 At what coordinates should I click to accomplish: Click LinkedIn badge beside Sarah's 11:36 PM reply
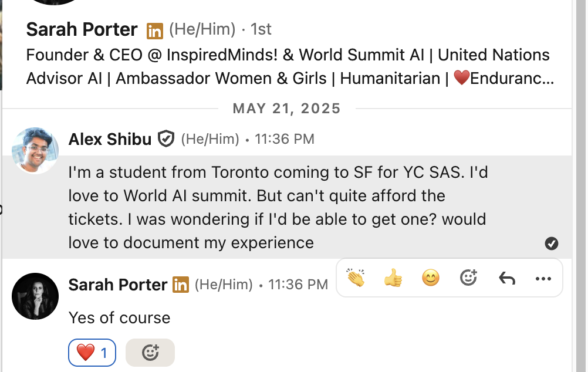[x=180, y=285]
